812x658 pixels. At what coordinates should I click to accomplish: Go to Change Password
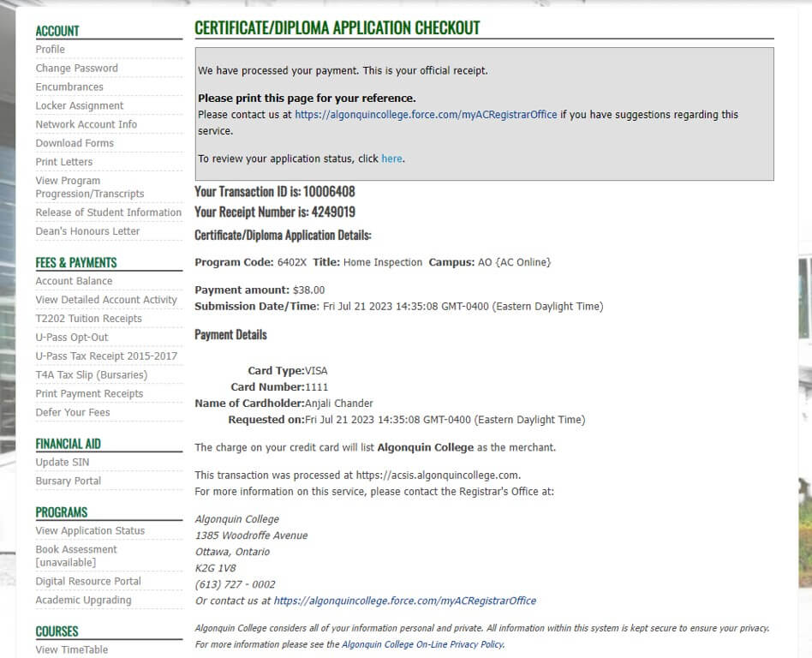76,69
